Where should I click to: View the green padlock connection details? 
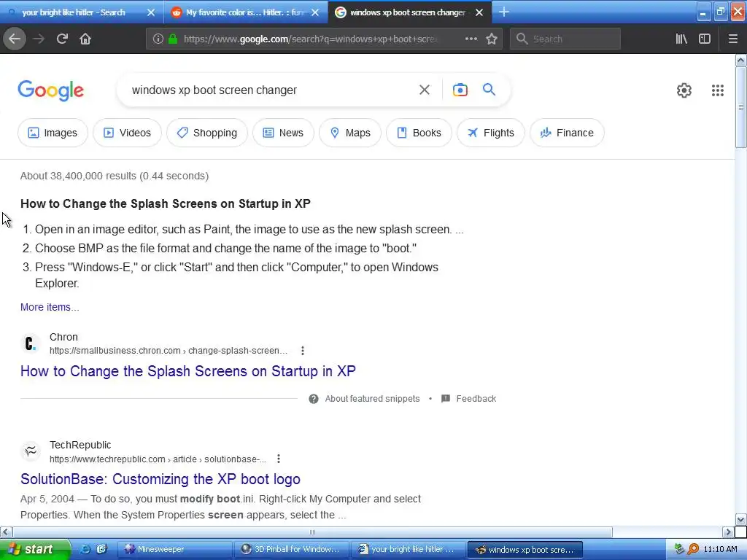tap(173, 39)
